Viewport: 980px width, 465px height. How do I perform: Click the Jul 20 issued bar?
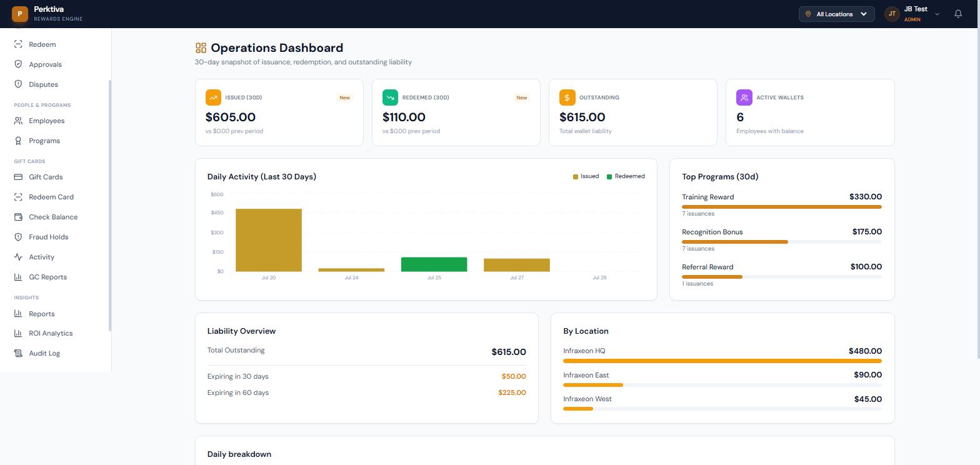(x=269, y=240)
